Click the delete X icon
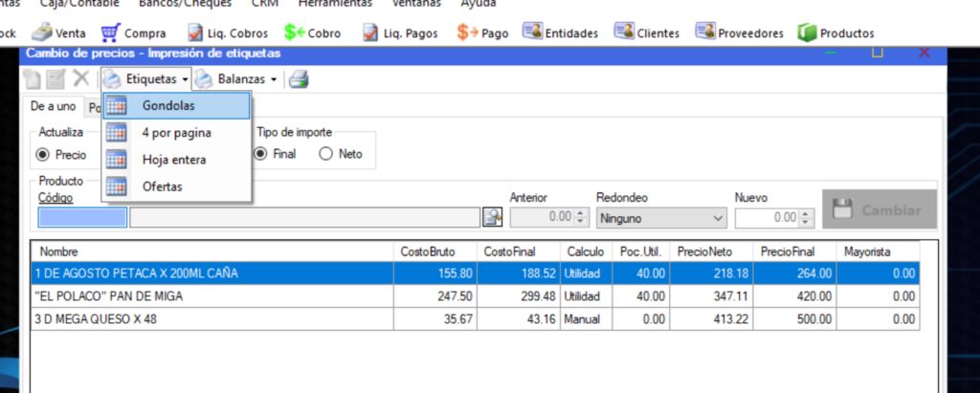This screenshot has width=980, height=393. tap(81, 78)
